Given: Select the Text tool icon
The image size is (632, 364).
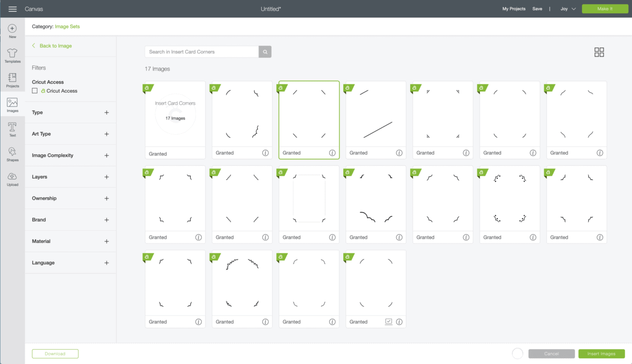Looking at the screenshot, I should coord(12,127).
